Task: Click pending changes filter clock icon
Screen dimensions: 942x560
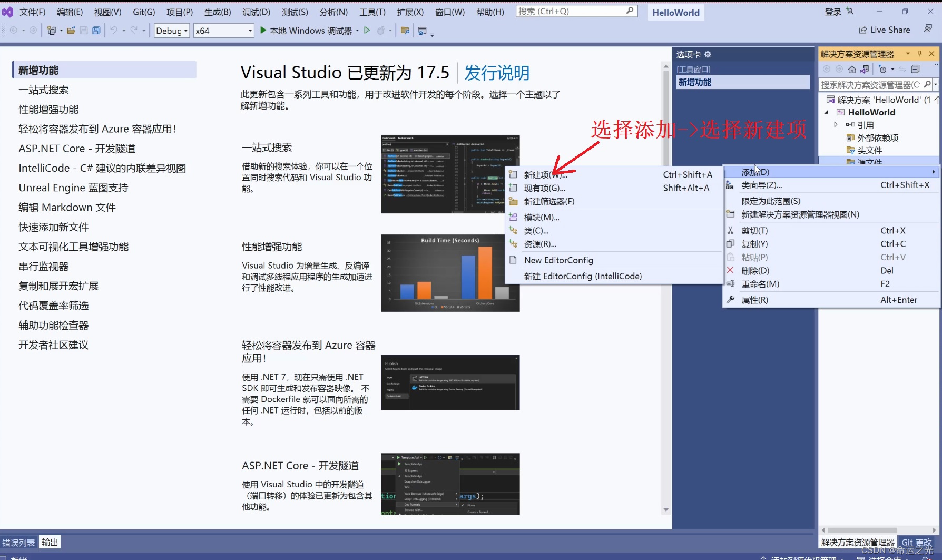Action: coord(883,69)
